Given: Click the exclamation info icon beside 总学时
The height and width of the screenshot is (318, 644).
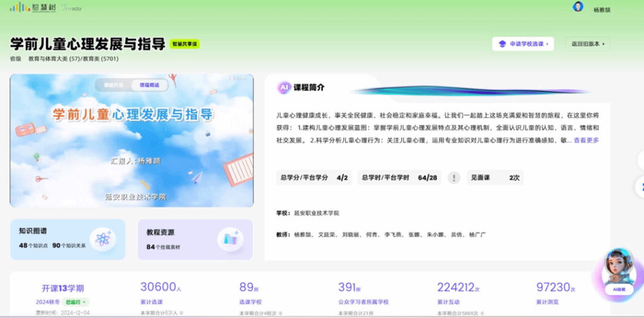Looking at the screenshot, I should [x=454, y=177].
